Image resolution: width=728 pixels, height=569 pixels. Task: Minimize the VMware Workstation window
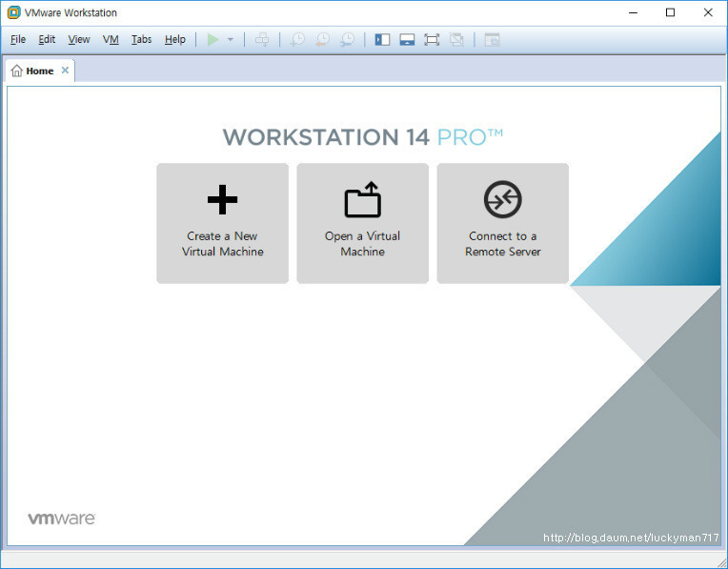pyautogui.click(x=634, y=12)
